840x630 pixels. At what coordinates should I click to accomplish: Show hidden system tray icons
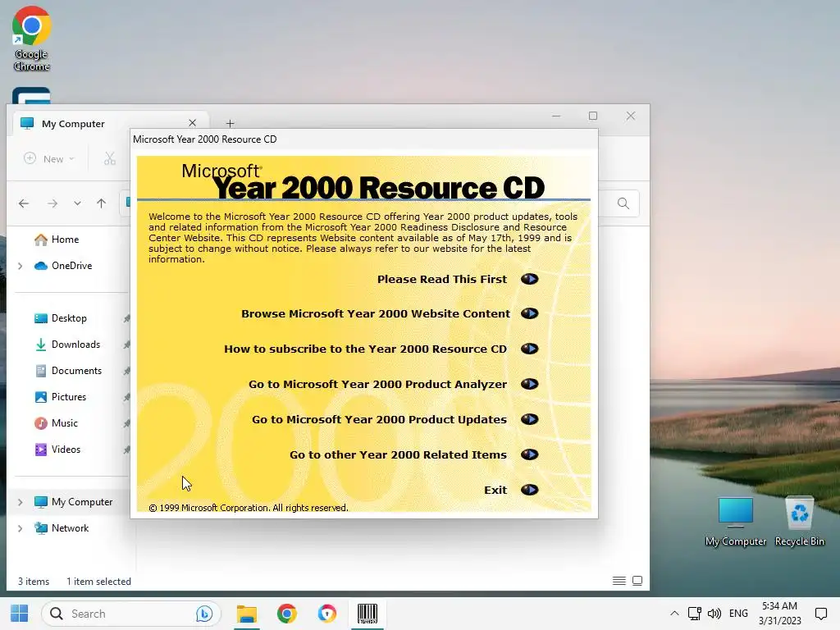coord(674,614)
